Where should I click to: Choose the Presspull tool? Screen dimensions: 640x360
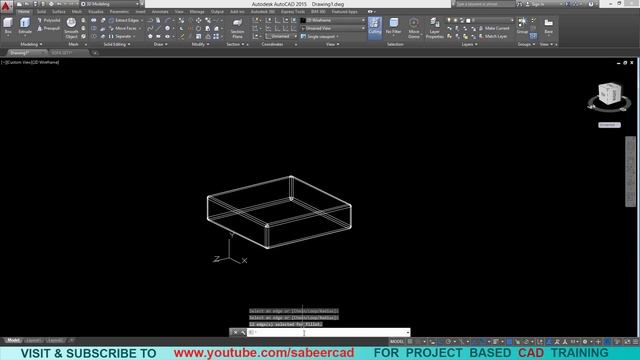tap(49, 28)
